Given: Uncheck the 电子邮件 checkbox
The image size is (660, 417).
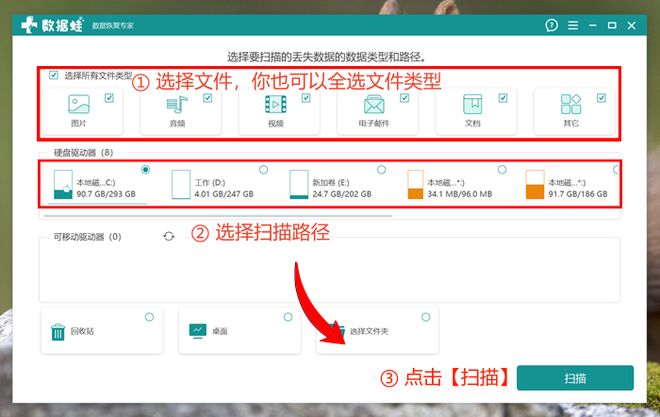Looking at the screenshot, I should tap(405, 98).
